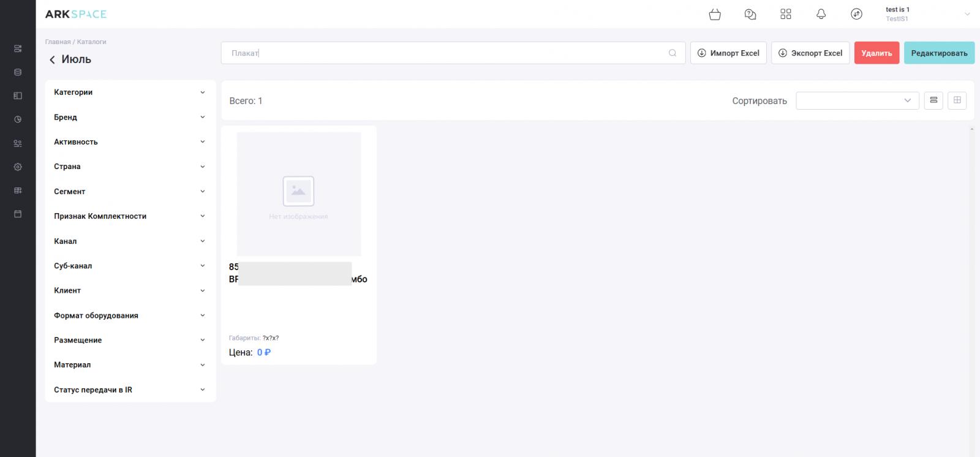The image size is (980, 457).
Task: Open the pie chart analytics sidebar icon
Action: click(18, 119)
